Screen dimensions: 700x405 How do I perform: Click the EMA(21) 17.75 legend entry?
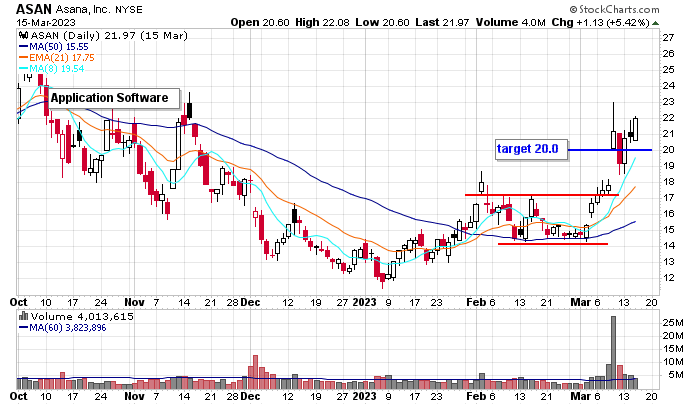coord(57,58)
